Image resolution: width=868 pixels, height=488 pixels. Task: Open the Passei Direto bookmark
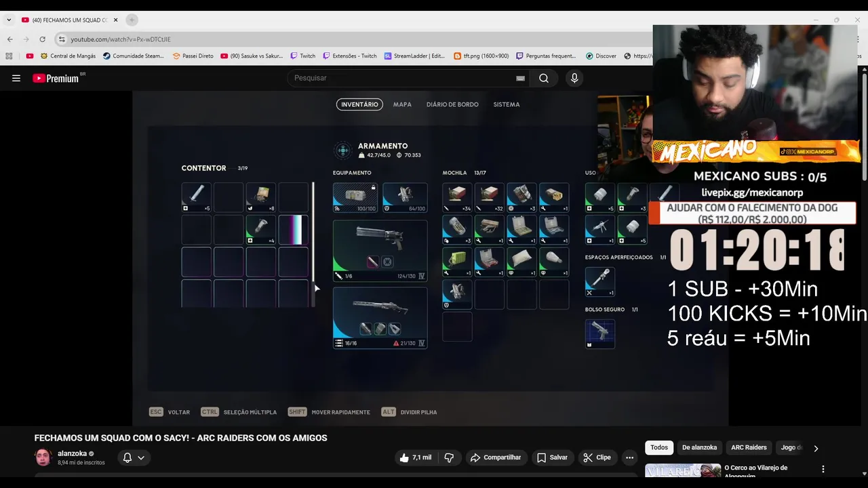pos(193,56)
